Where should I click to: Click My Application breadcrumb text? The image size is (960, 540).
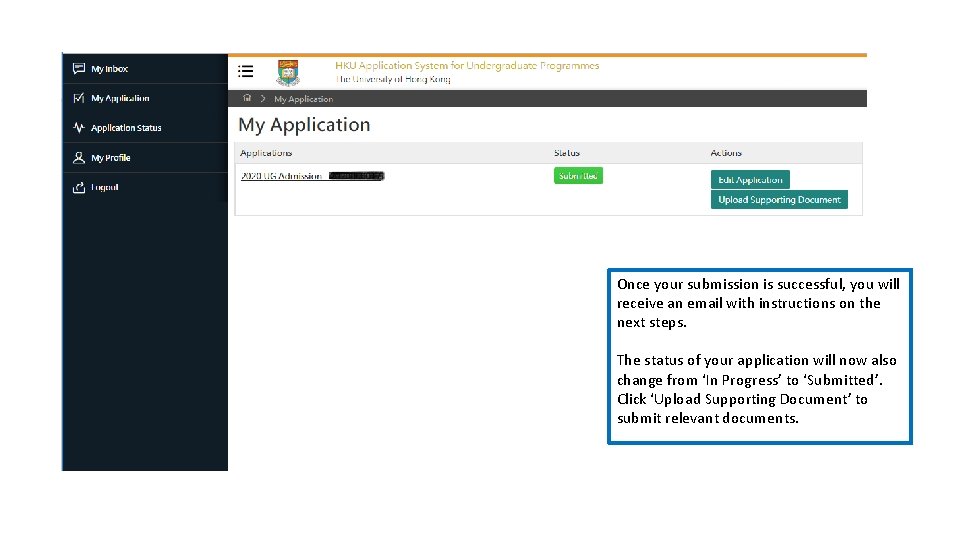(304, 99)
